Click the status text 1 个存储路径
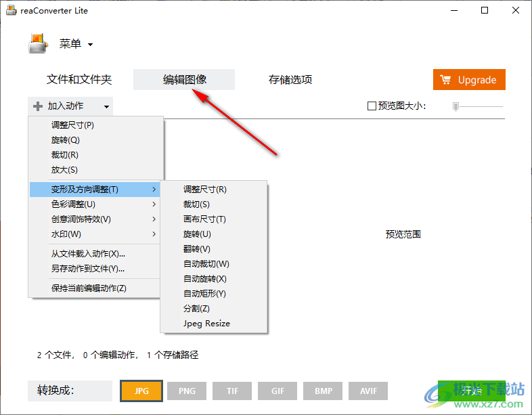 pyautogui.click(x=173, y=355)
